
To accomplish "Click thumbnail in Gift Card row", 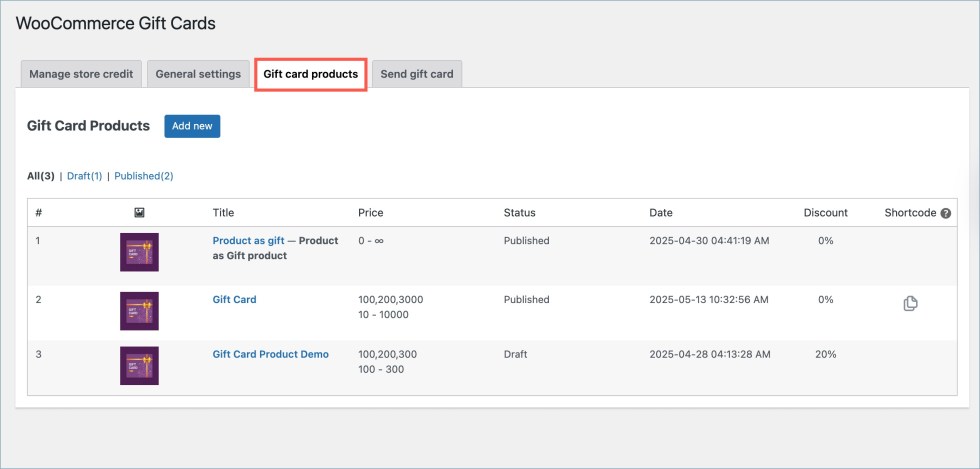I will coord(139,311).
